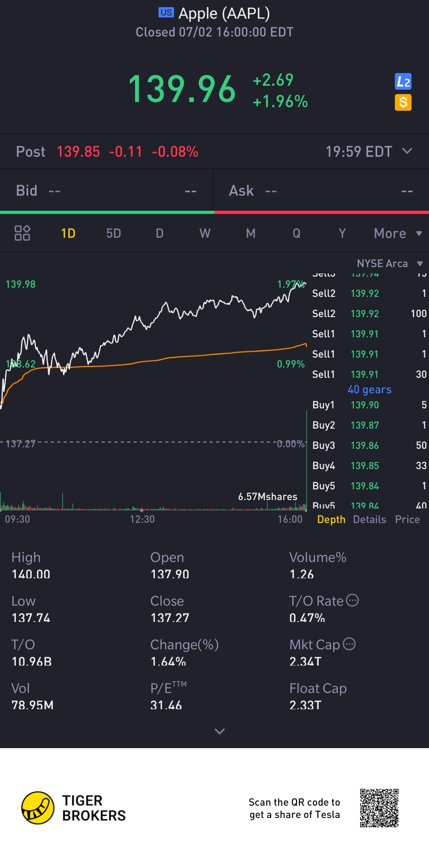The width and height of the screenshot is (429, 868).
Task: Tap the Buy5 139.84 row with quantity 1
Action: tap(369, 486)
